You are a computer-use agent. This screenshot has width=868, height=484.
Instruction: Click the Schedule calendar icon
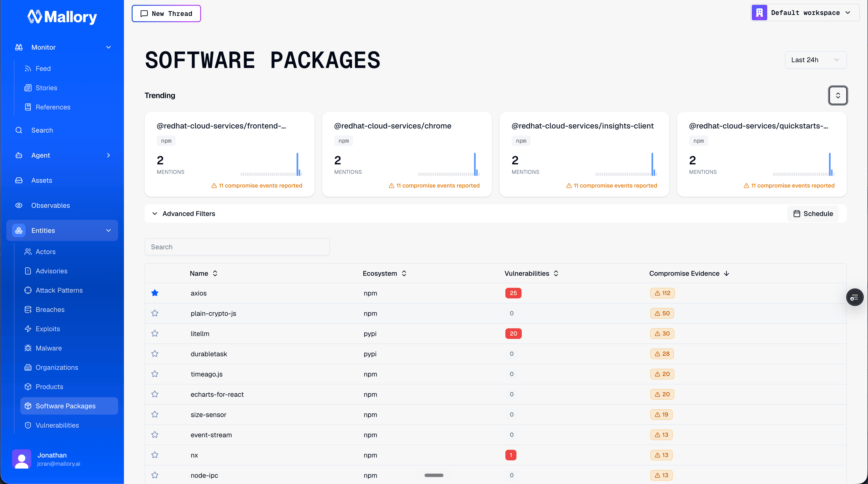[x=797, y=214]
